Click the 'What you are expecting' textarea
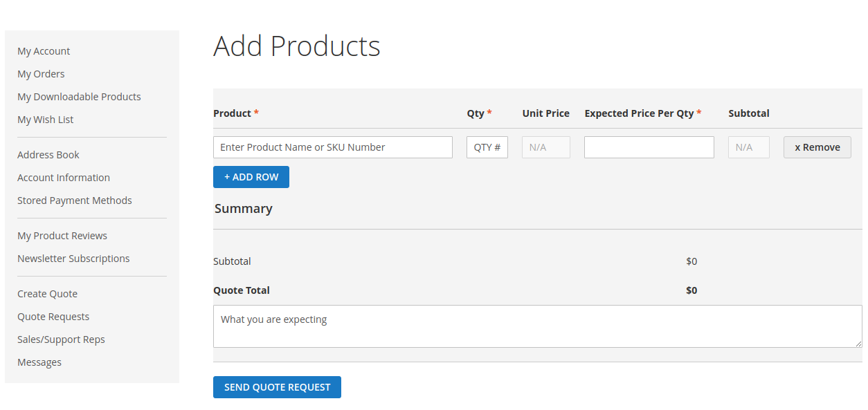Screen dimensions: 868x410 pos(537,326)
